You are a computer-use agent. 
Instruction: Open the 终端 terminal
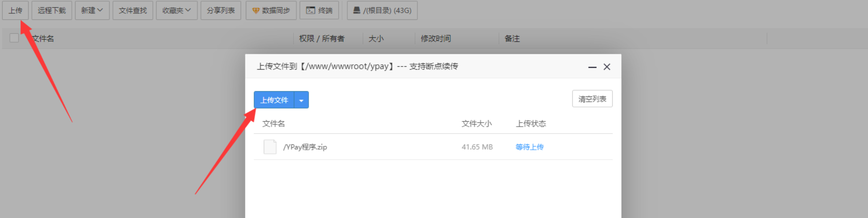tap(319, 10)
